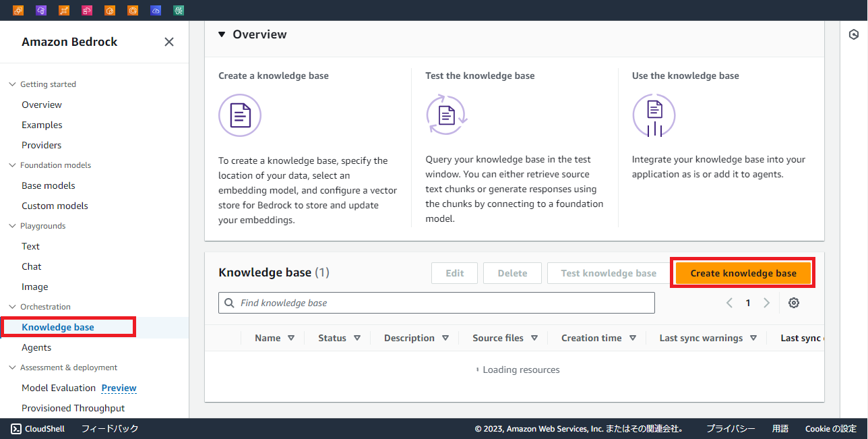Image resolution: width=868 pixels, height=439 pixels.
Task: Click the Preview link beside Model Evaluation
Action: click(x=119, y=388)
